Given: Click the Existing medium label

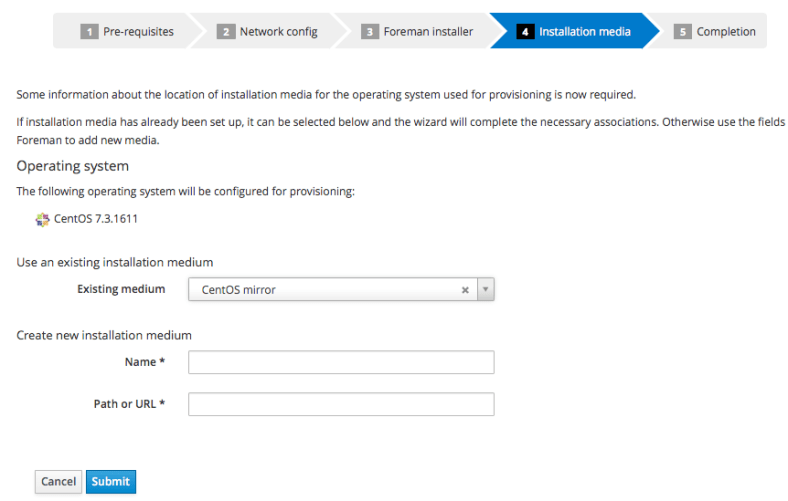Looking at the screenshot, I should (121, 290).
